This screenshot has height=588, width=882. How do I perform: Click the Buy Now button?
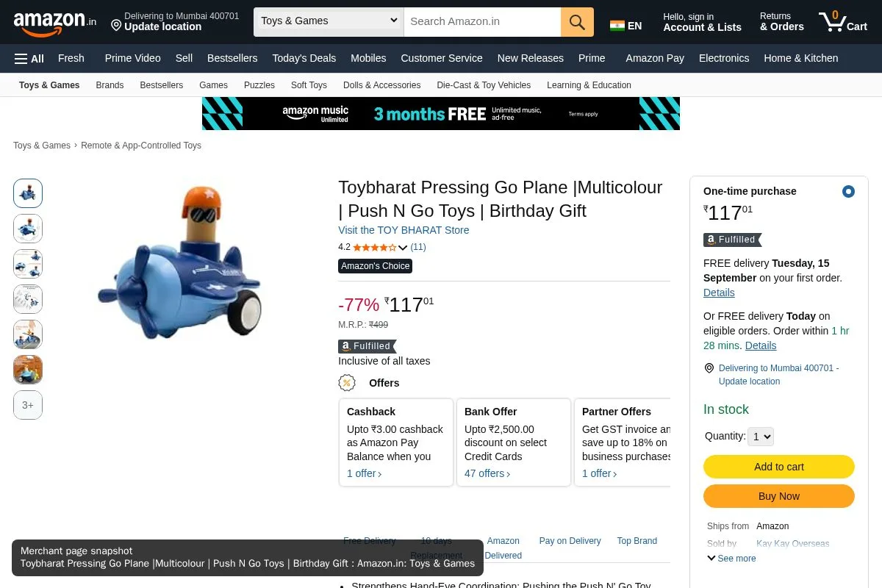(x=779, y=496)
